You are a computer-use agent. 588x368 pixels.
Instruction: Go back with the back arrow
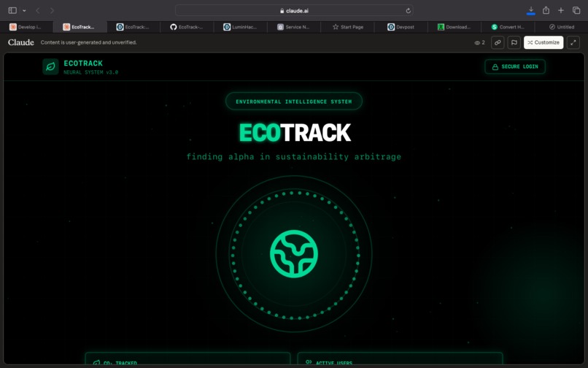37,10
